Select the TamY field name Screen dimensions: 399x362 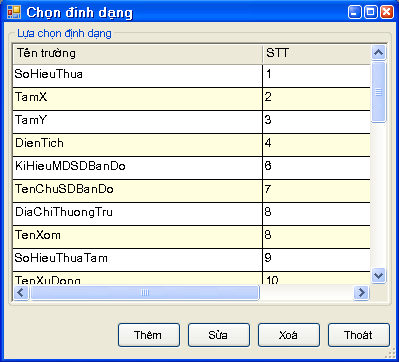(x=138, y=122)
